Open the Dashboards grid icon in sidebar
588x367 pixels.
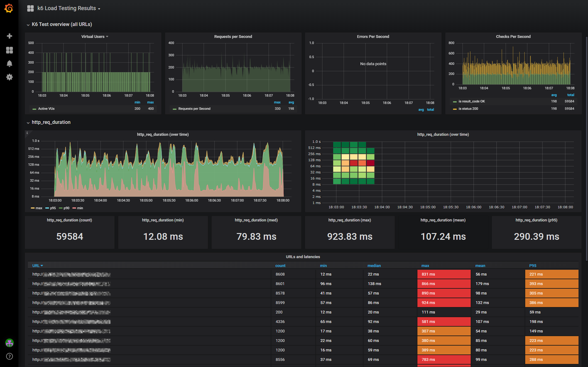tap(9, 50)
